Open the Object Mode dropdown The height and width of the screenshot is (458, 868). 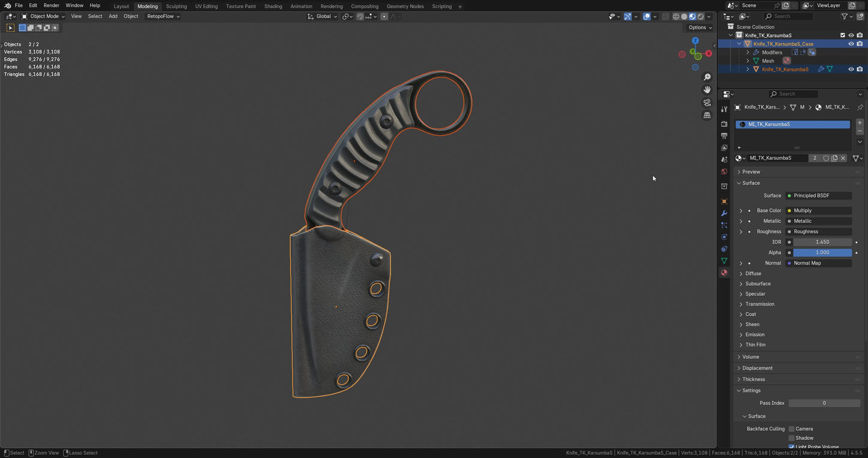pos(43,16)
